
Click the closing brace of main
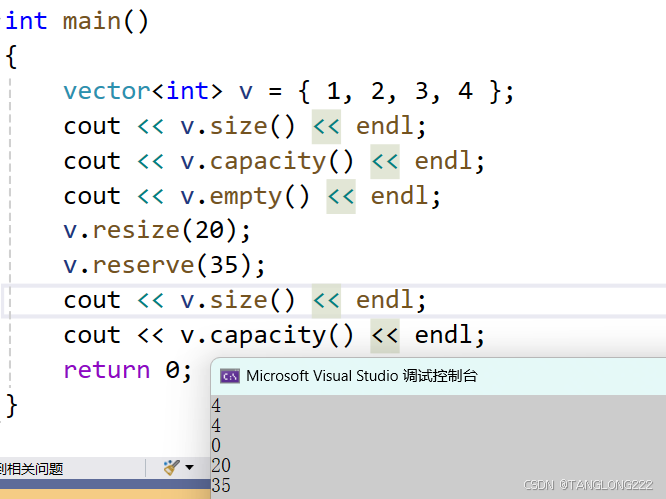pos(11,406)
